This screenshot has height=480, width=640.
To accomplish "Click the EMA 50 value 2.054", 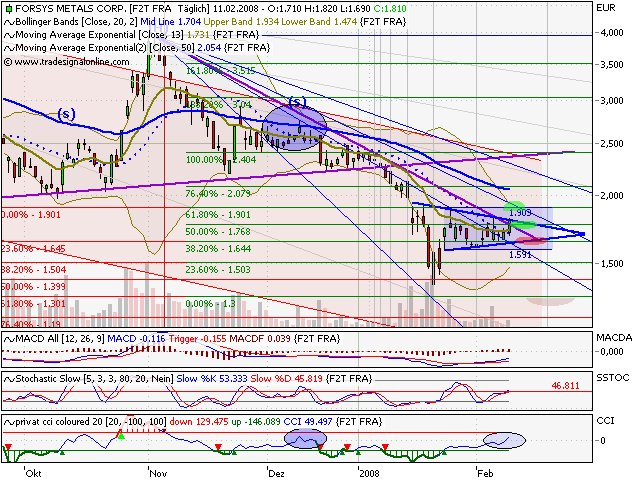I will (209, 48).
